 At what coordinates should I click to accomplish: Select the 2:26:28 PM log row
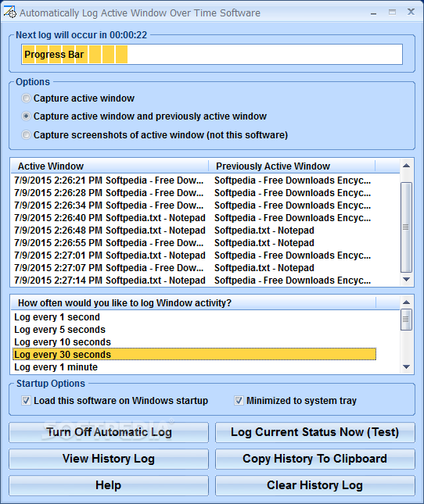click(x=193, y=192)
